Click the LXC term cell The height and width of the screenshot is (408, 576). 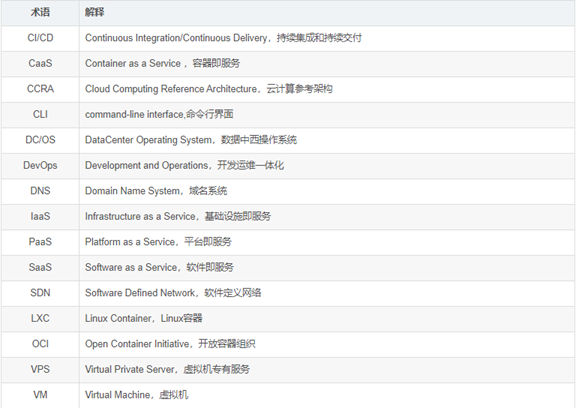point(40,318)
